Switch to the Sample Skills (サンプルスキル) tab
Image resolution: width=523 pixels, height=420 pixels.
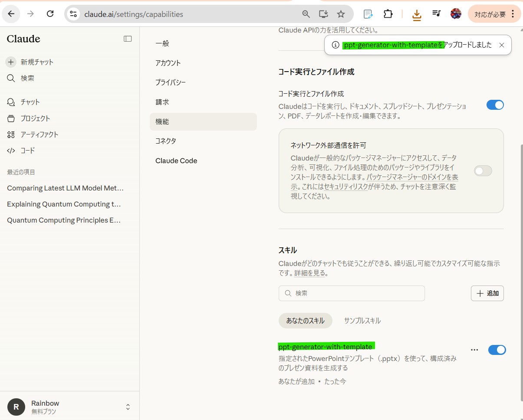[362, 321]
